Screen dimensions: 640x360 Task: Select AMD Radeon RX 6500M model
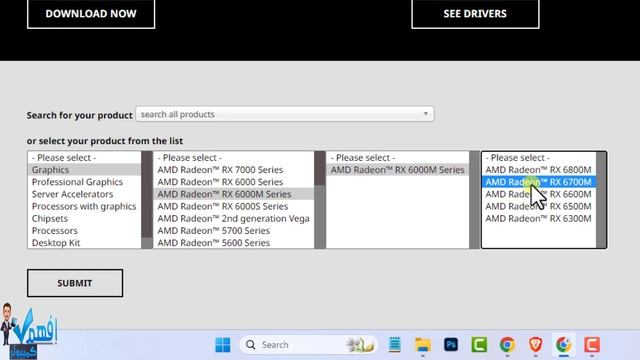(x=539, y=207)
